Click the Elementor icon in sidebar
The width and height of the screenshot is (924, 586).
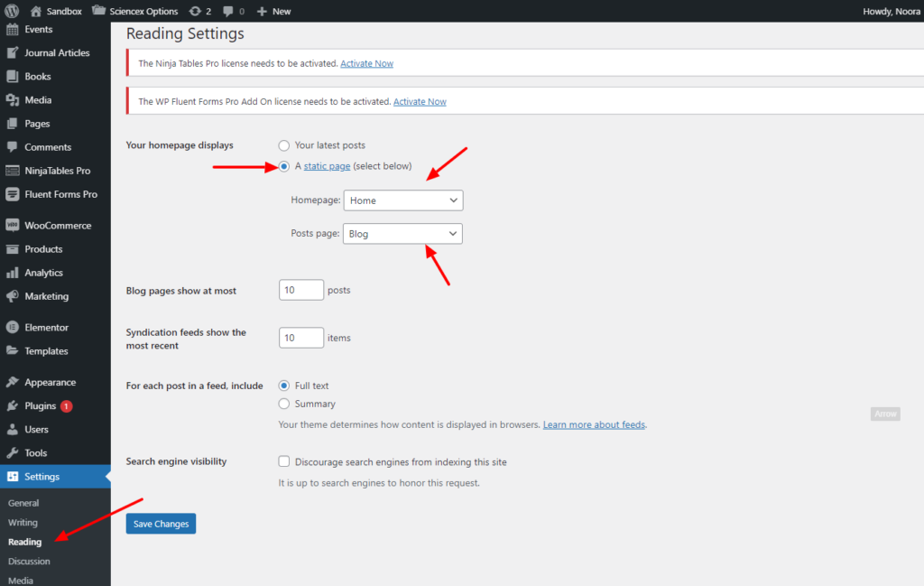13,328
